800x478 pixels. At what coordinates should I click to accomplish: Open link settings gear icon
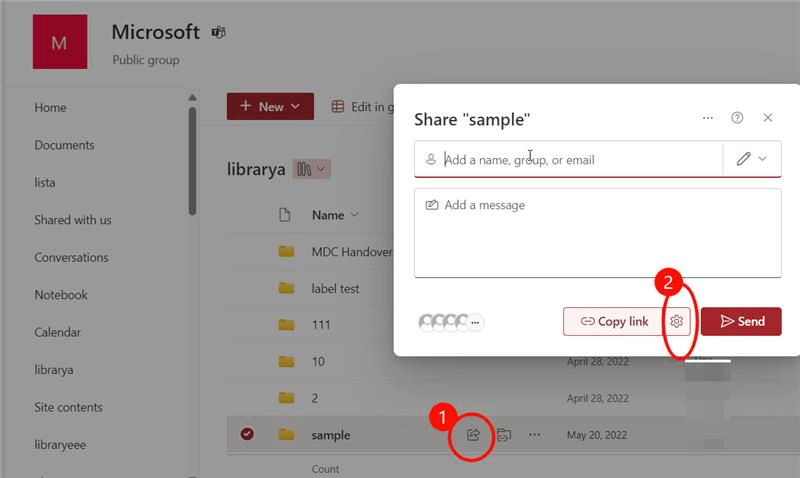(677, 321)
